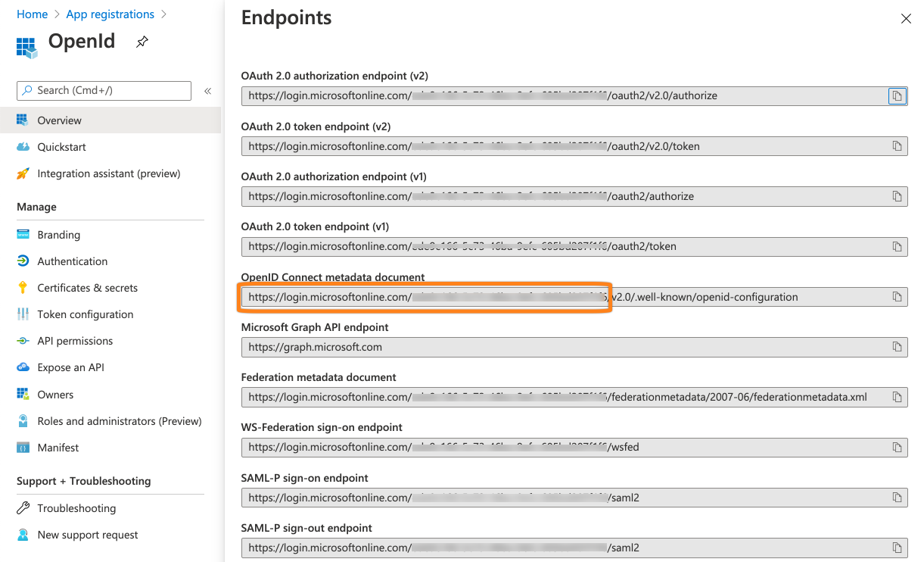The height and width of the screenshot is (562, 924).
Task: Copy the WS-Federation sign-on endpoint
Action: tap(898, 447)
